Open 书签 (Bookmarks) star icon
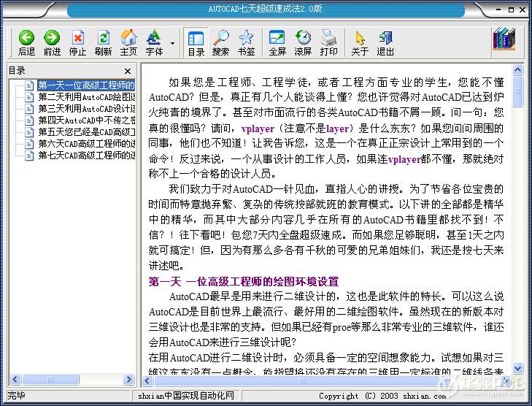Viewport: 532px width, 406px height. click(x=246, y=42)
